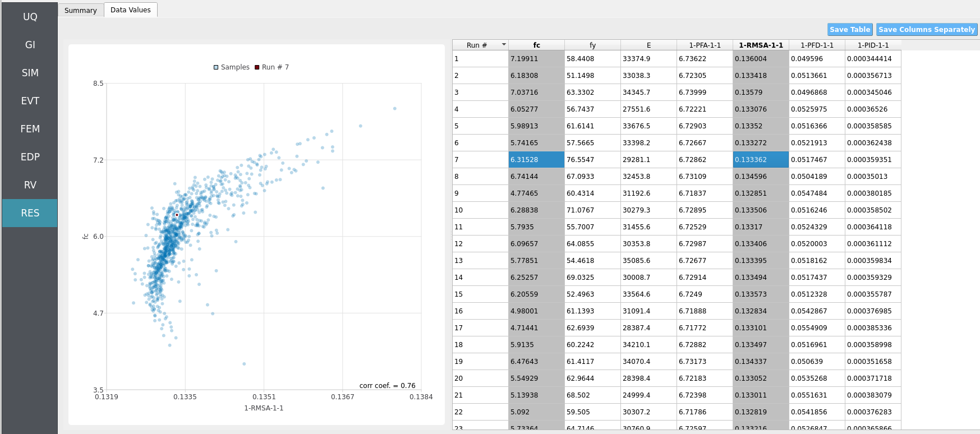Image resolution: width=980 pixels, height=434 pixels.
Task: Select the 1-PFD-1-1 column header
Action: (817, 45)
